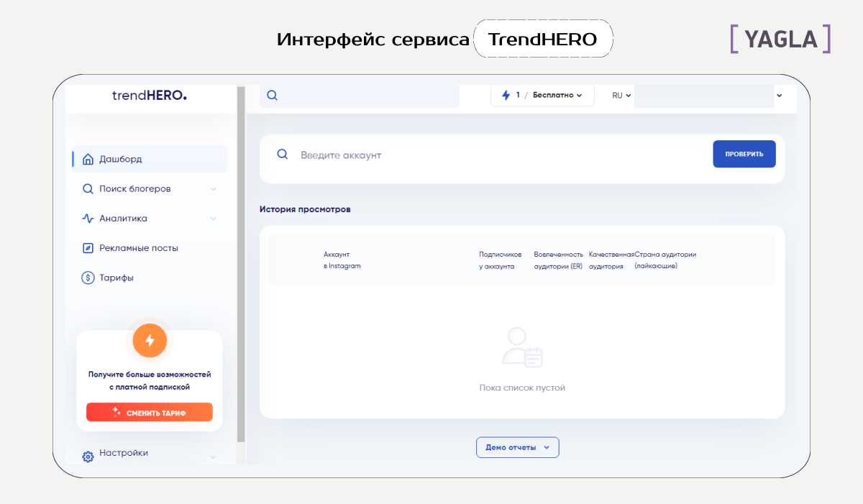Expand the Настройки chevron

[213, 457]
